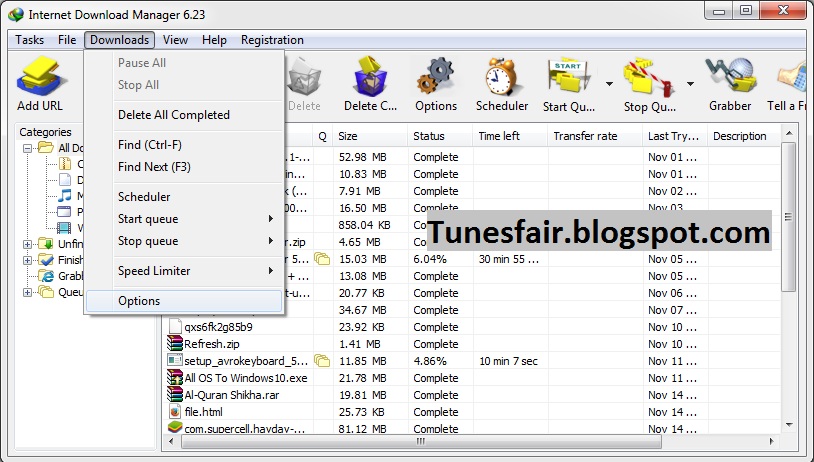Click the file.html browser file icon
The height and width of the screenshot is (462, 814).
tap(175, 412)
